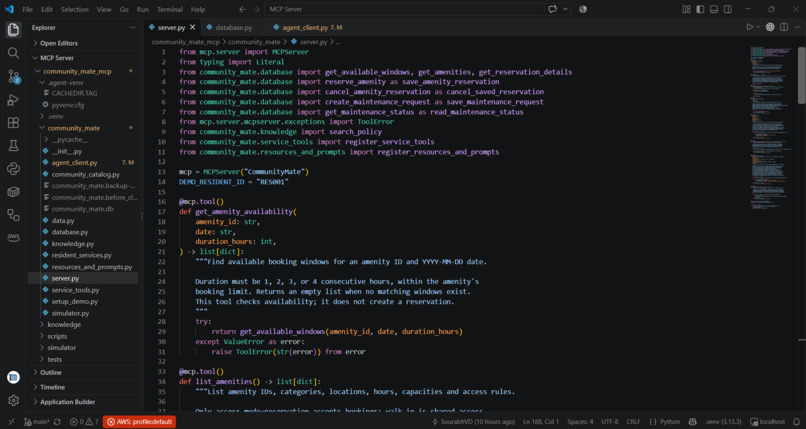Screen dimensions: 806x429
Task: Open the Terminal menu
Action: tap(170, 9)
